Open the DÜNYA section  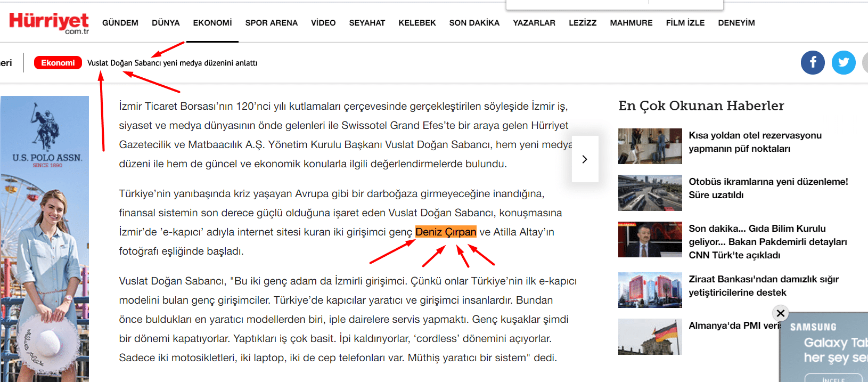point(166,23)
